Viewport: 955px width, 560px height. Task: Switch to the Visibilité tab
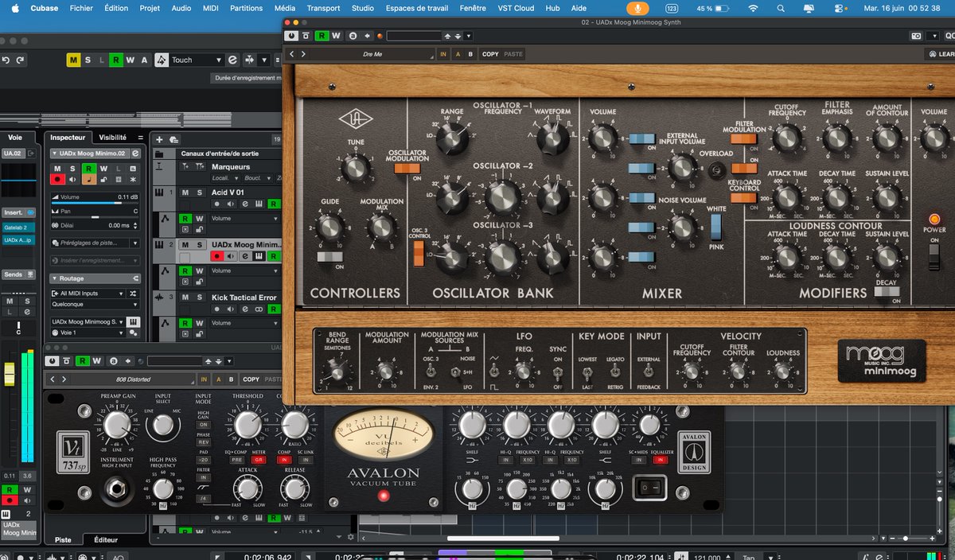pyautogui.click(x=112, y=137)
